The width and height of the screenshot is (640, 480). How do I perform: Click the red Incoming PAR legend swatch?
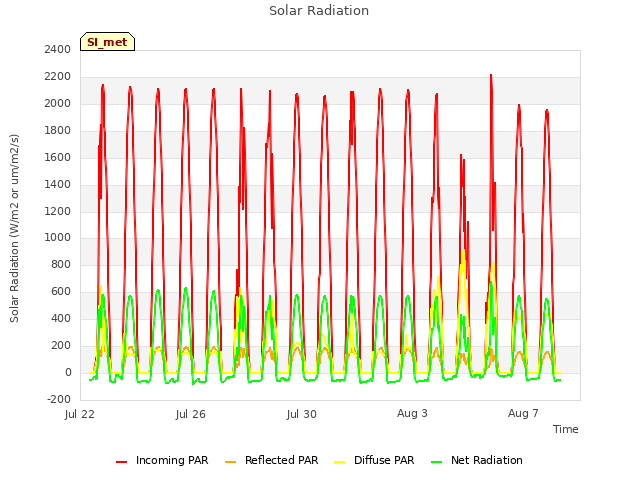click(x=122, y=462)
